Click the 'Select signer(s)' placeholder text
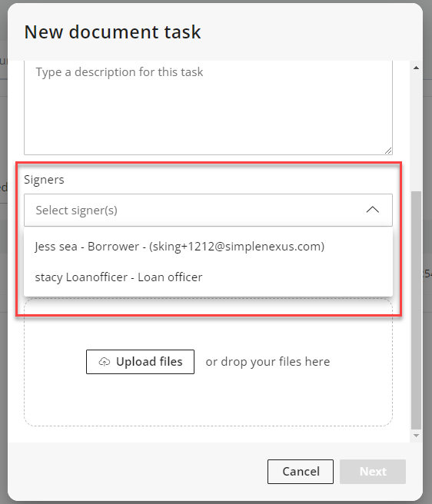This screenshot has height=504, width=432. [x=77, y=211]
